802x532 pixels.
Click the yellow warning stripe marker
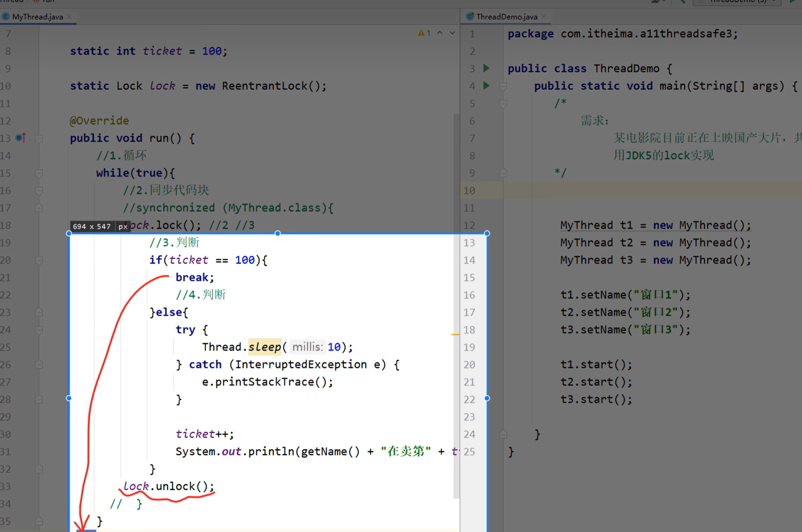(455, 334)
